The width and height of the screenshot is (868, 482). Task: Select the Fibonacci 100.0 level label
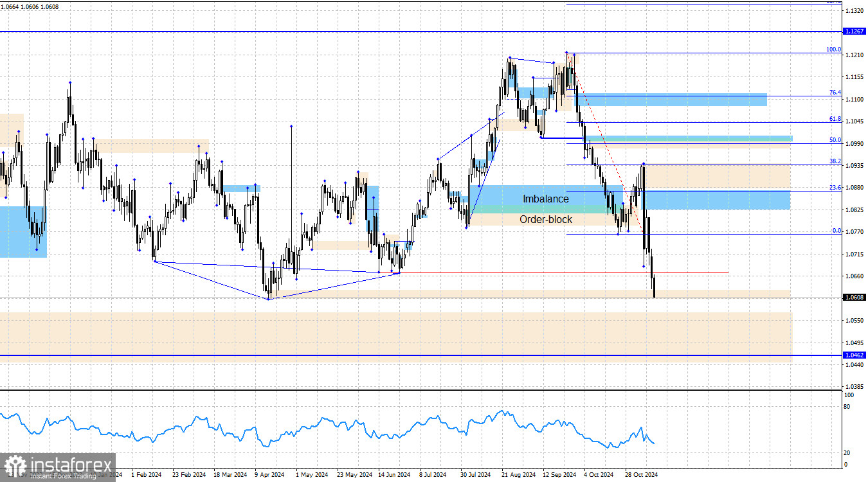(x=833, y=49)
